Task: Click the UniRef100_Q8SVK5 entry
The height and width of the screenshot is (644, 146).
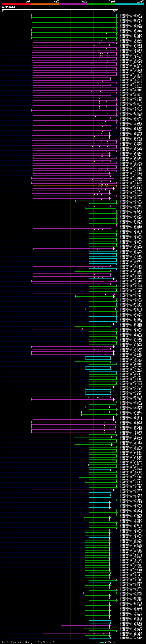Action: pyautogui.click(x=131, y=226)
